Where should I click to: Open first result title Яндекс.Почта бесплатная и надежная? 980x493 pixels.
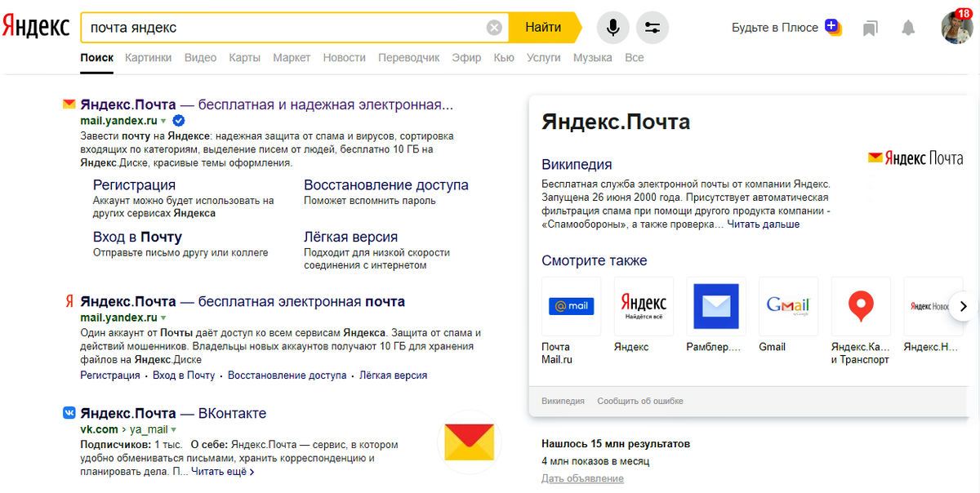pos(266,104)
